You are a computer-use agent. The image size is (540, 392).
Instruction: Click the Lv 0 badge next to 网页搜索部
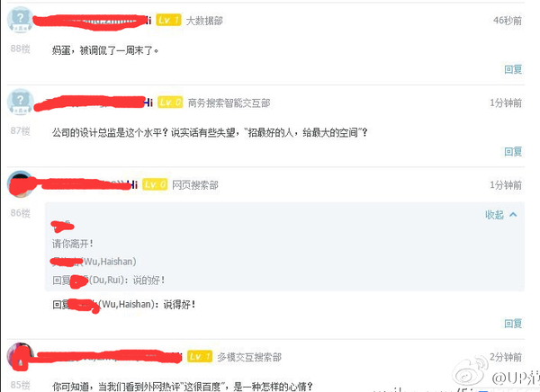[155, 184]
